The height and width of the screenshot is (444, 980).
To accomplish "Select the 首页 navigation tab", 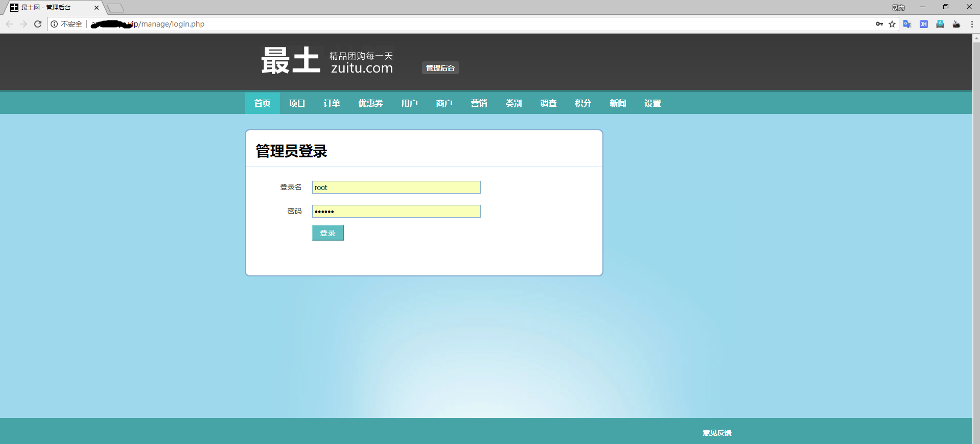I will pyautogui.click(x=263, y=103).
